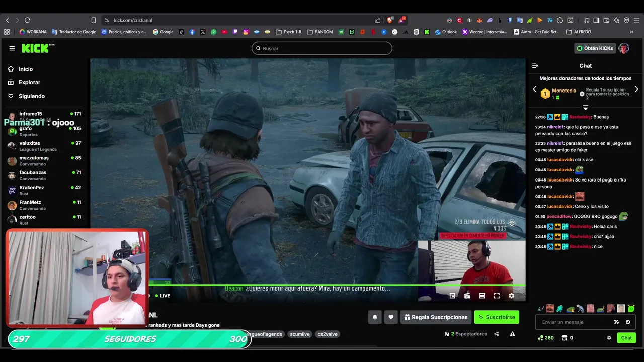644x362 pixels.
Task: Open facubanzas channel in sidebar
Action: pos(44,175)
